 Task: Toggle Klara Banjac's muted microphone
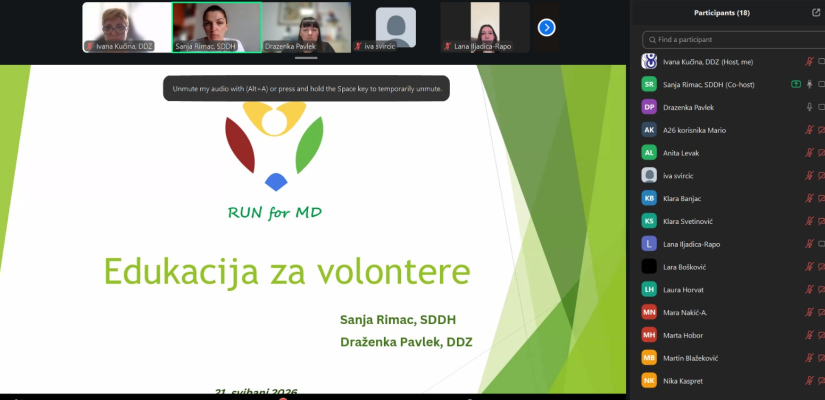[x=809, y=198]
